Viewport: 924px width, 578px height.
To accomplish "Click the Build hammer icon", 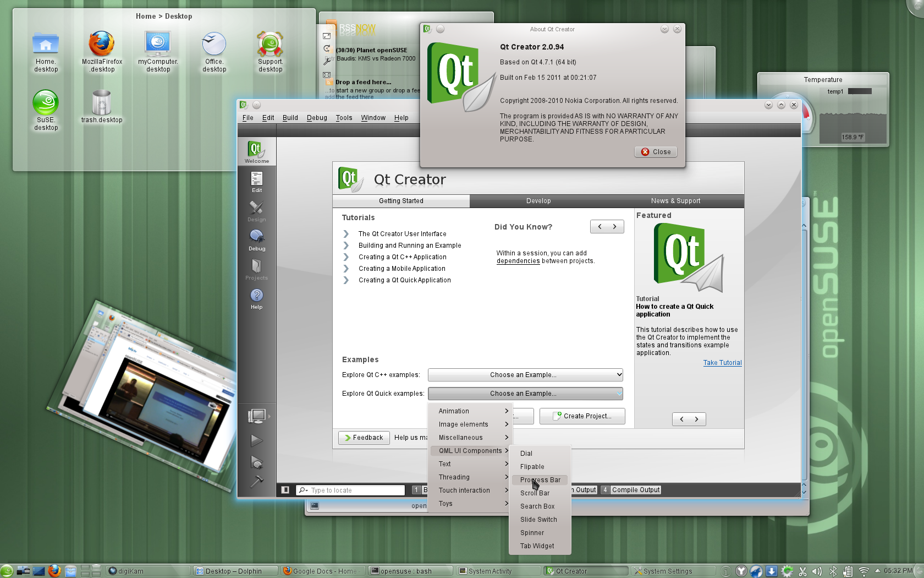I will tap(256, 482).
